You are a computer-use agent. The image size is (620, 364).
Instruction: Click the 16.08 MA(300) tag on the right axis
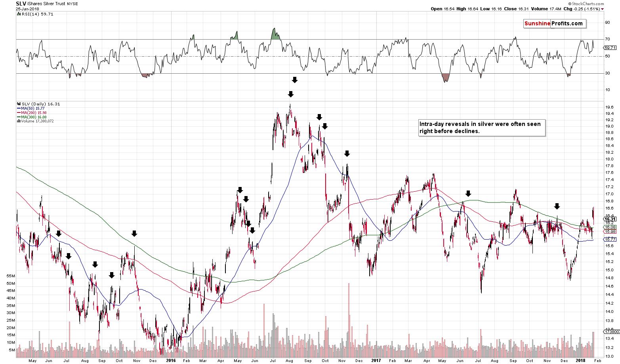click(610, 227)
